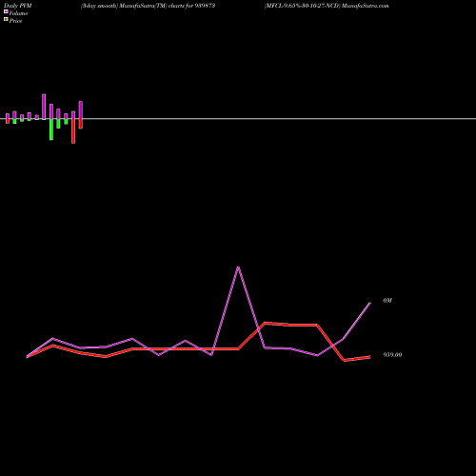Click the '(3day smooth) MunafaSutra(TM) charts' heading
The width and height of the screenshot is (476, 476).
[x=149, y=6]
